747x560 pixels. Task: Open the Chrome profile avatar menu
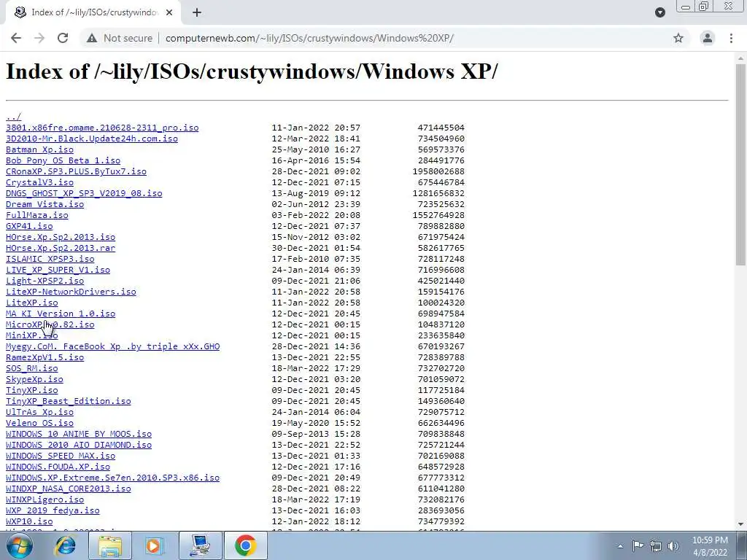point(708,38)
